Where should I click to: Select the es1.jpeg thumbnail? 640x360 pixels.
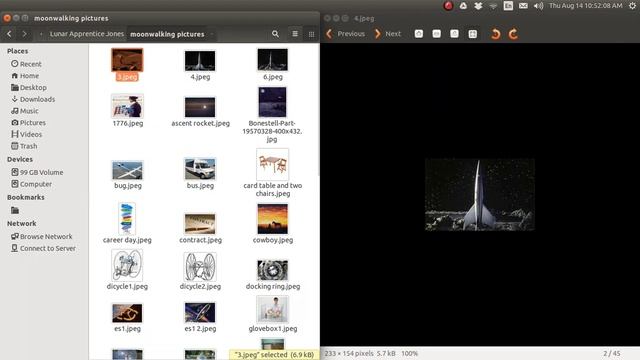pos(127,313)
